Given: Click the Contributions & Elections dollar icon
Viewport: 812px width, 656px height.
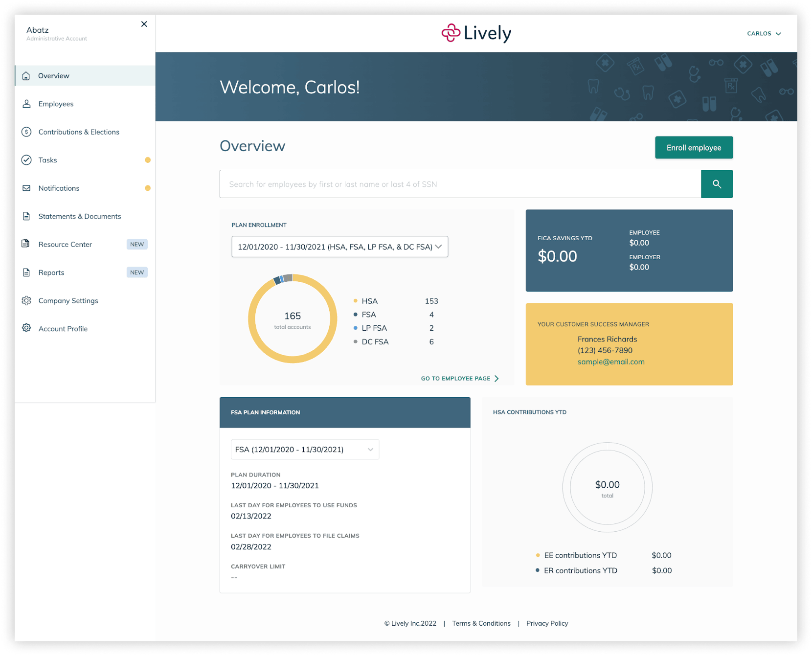Looking at the screenshot, I should [26, 132].
